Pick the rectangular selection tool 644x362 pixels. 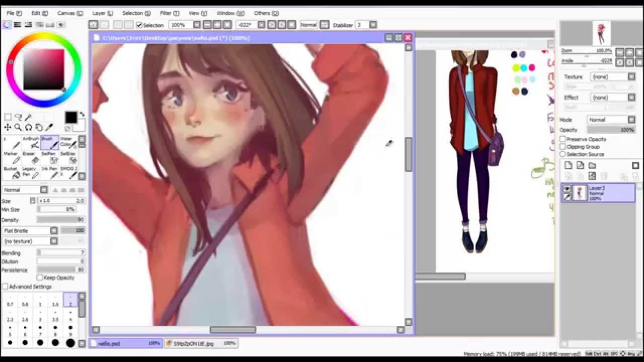pos(8,117)
